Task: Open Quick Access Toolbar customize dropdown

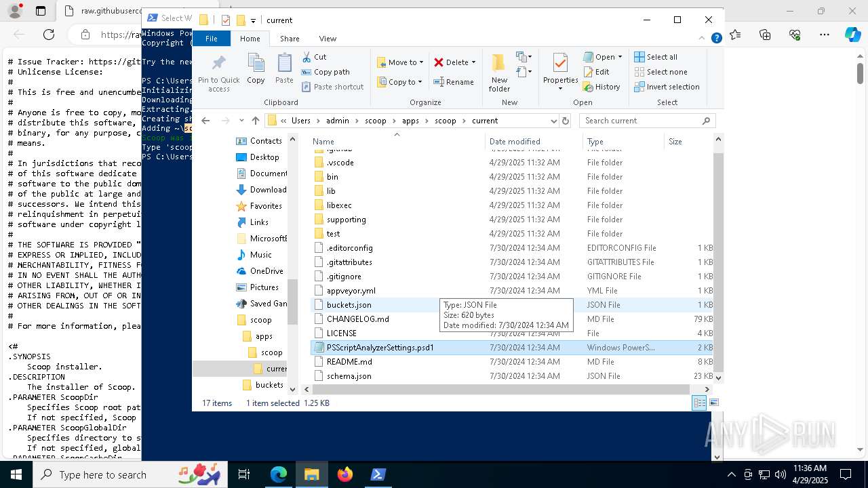Action: (x=253, y=20)
